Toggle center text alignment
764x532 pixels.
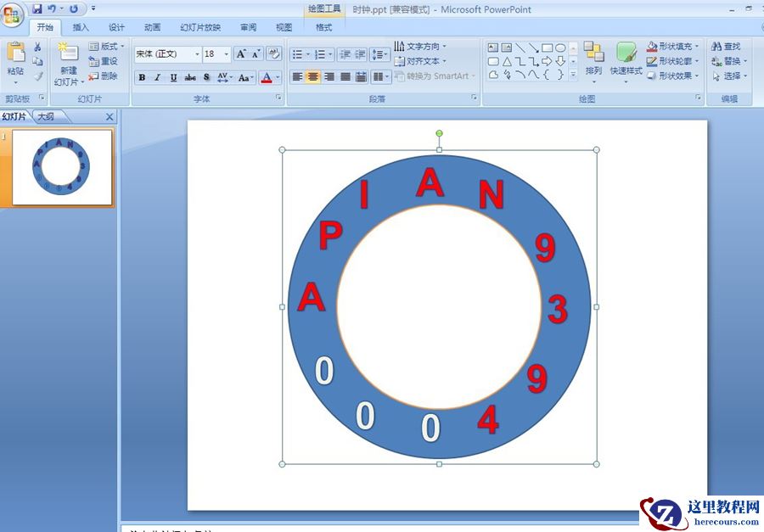point(312,76)
